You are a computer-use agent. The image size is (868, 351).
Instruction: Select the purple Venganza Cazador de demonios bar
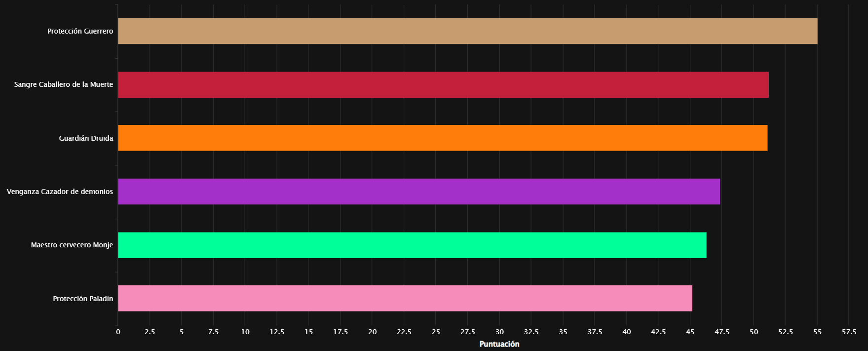click(x=419, y=192)
